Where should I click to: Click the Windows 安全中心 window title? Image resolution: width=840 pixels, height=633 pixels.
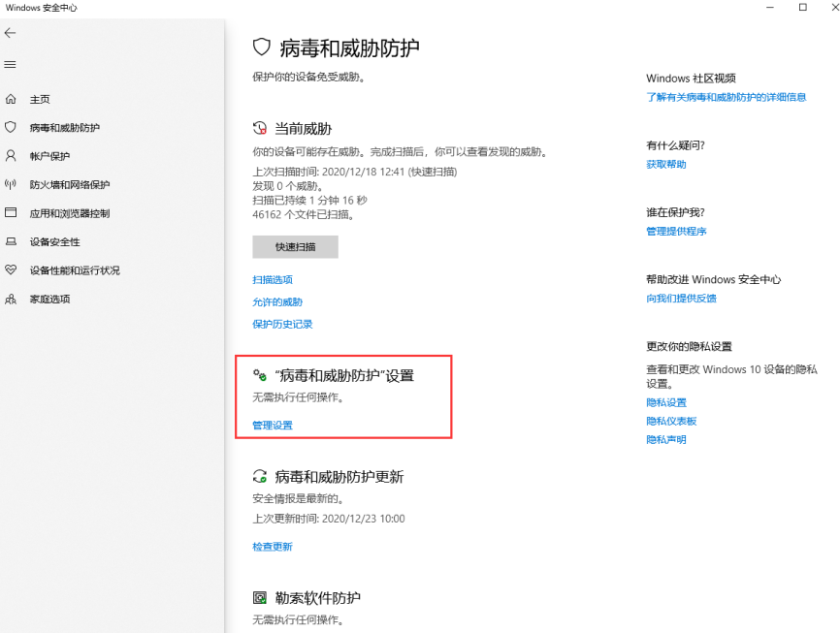[42, 8]
